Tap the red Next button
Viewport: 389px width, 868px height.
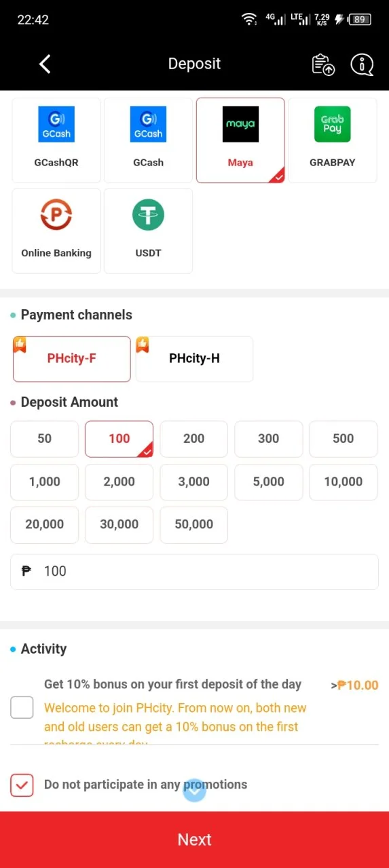(x=194, y=840)
